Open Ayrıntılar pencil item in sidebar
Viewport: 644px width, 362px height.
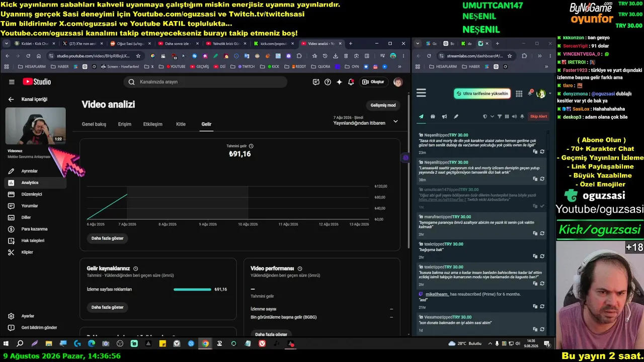click(x=35, y=171)
